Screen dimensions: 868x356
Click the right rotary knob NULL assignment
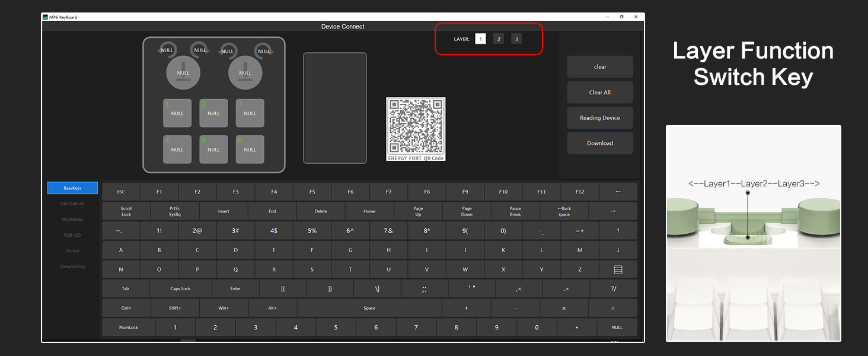[245, 72]
